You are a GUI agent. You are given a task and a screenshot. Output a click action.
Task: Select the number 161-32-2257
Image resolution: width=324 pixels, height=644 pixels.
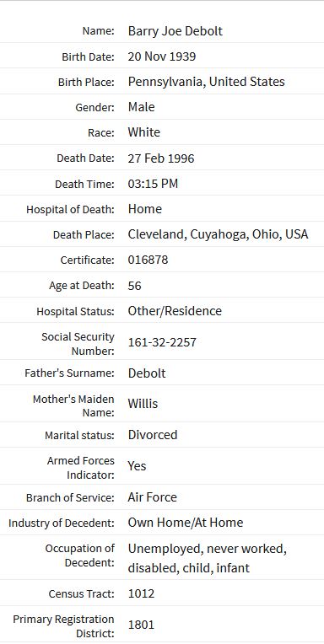point(162,342)
